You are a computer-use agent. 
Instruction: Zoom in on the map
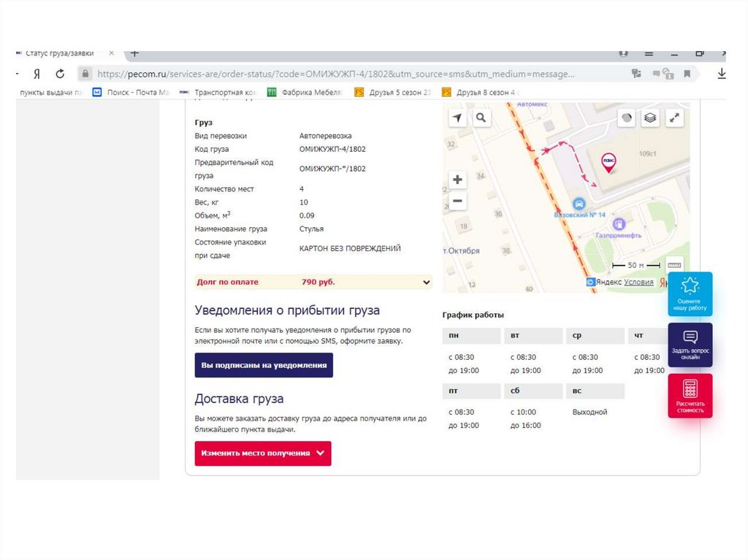[457, 180]
